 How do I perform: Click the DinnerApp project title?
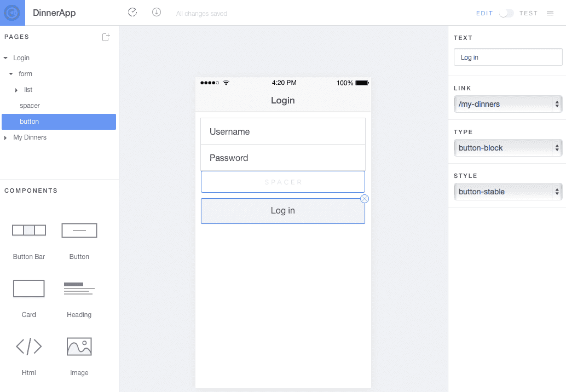coord(54,13)
